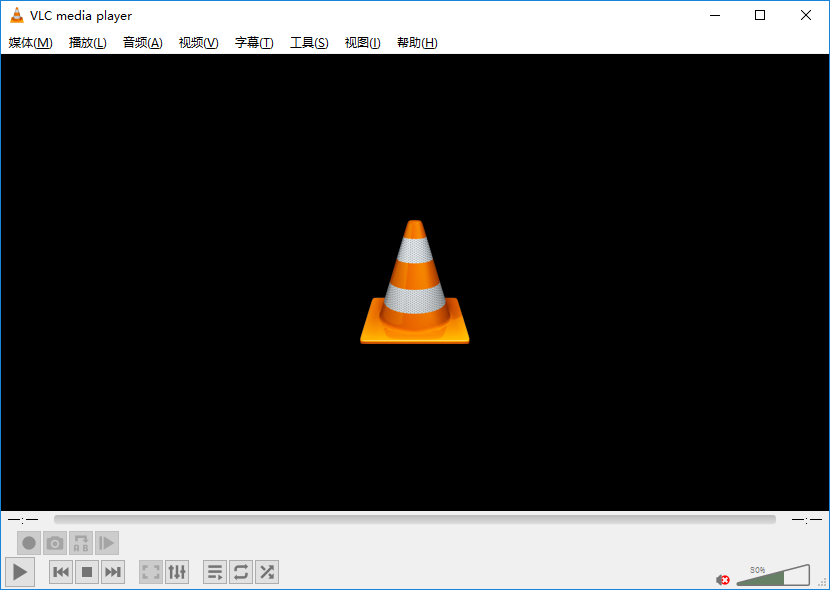Skip to previous media track
The width and height of the screenshot is (830, 590).
click(x=61, y=572)
